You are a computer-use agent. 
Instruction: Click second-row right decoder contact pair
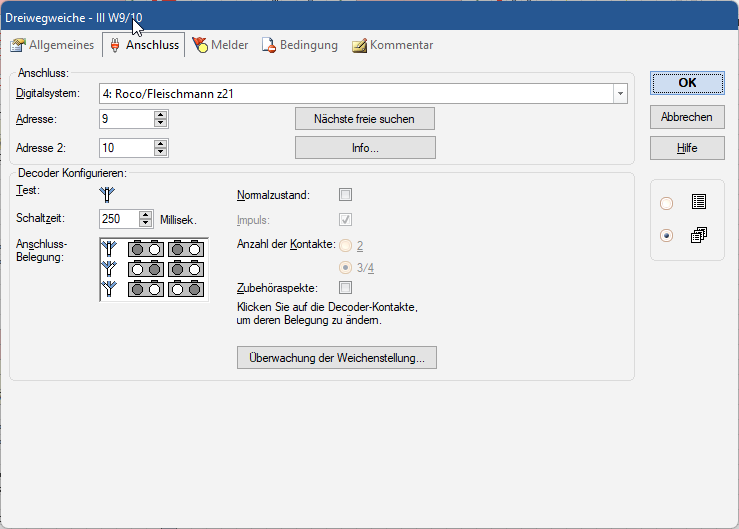click(x=186, y=269)
